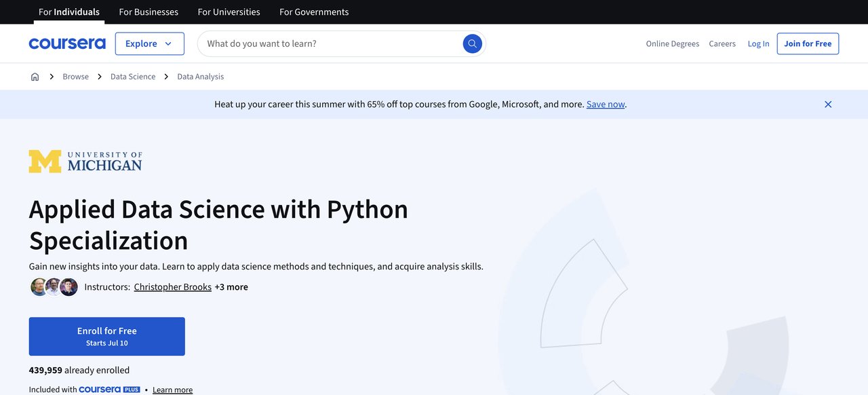Open the Careers link
Image resolution: width=868 pixels, height=395 pixels.
coord(722,43)
